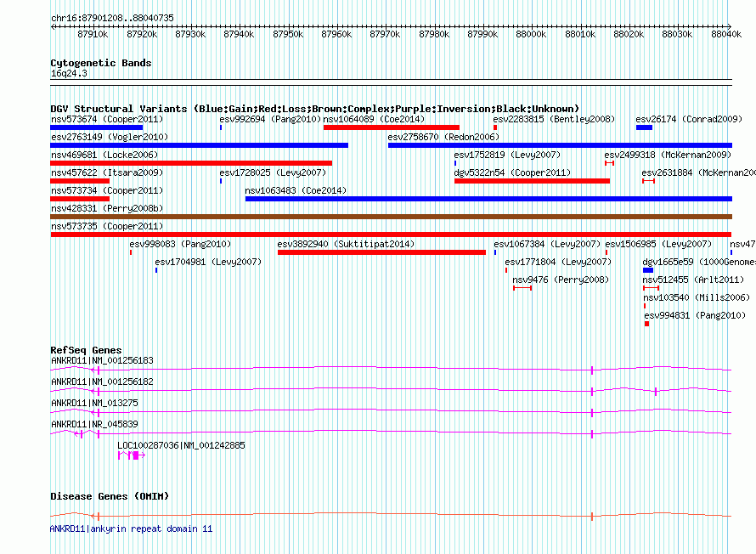Image resolution: width=756 pixels, height=554 pixels.
Task: Click the brown nsv428331 (Perry2008b) complex bar
Action: tap(391, 217)
